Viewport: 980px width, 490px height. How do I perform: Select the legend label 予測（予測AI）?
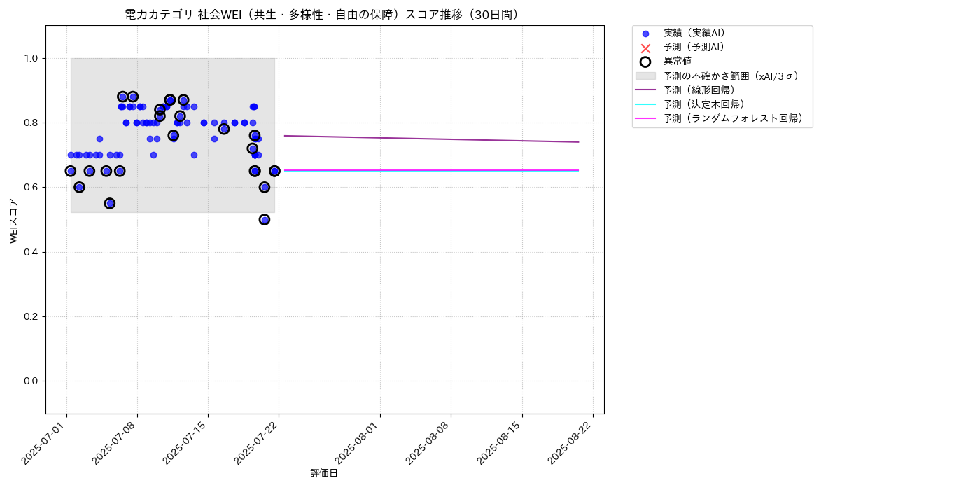694,47
